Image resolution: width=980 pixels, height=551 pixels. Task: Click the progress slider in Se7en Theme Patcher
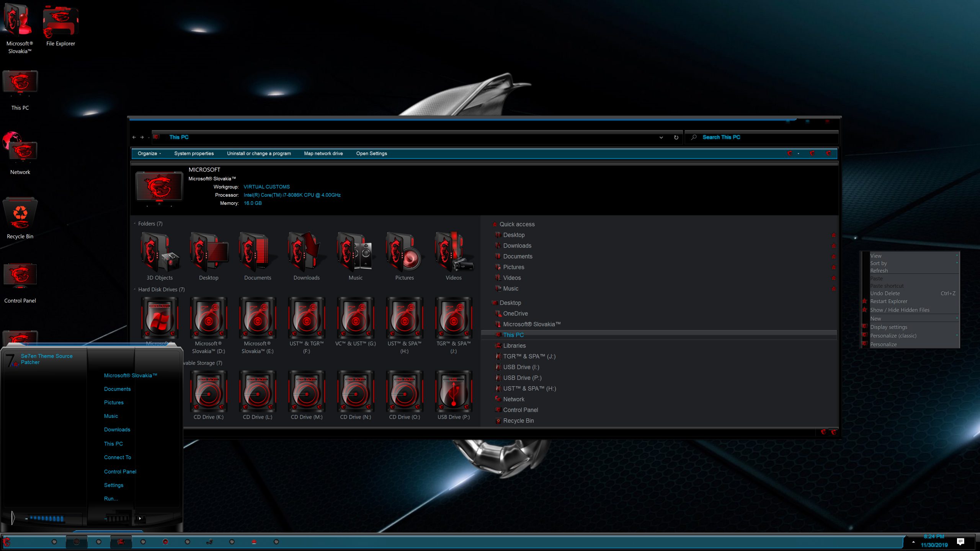pyautogui.click(x=46, y=518)
